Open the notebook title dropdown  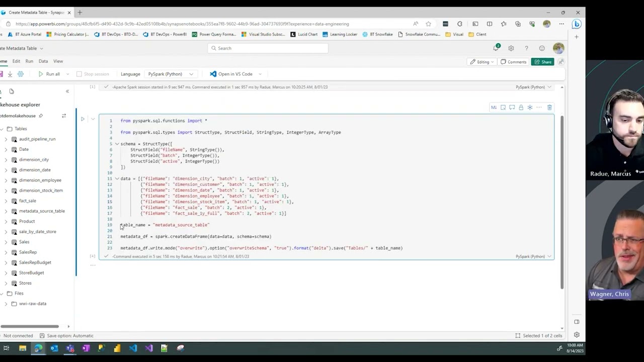tap(41, 48)
